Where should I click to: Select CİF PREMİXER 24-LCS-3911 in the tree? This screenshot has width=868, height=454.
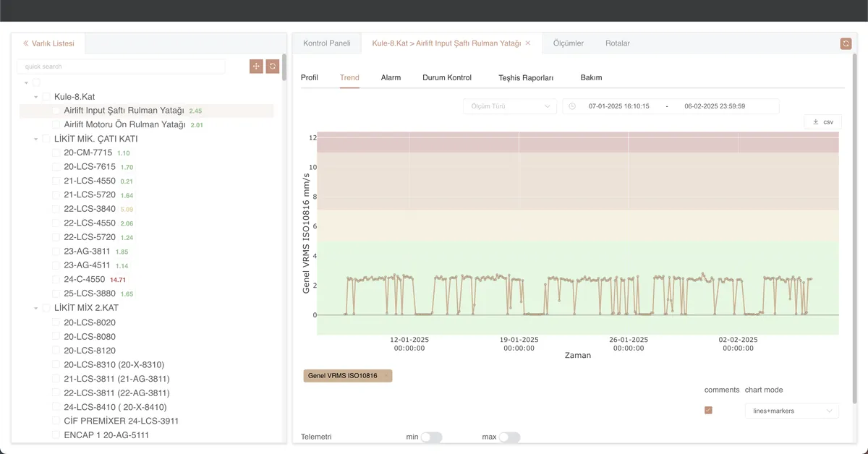(x=121, y=421)
